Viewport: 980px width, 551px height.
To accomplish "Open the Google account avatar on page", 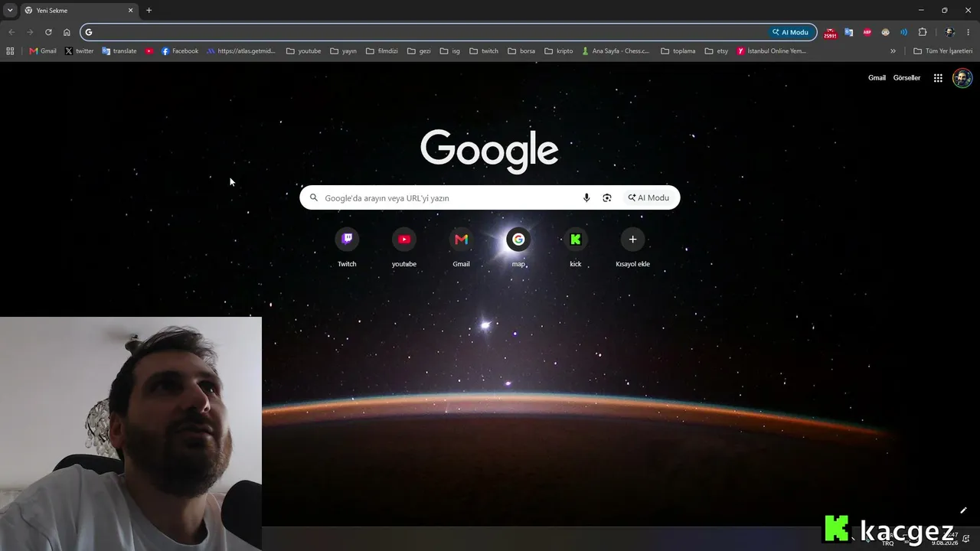I will coord(962,78).
